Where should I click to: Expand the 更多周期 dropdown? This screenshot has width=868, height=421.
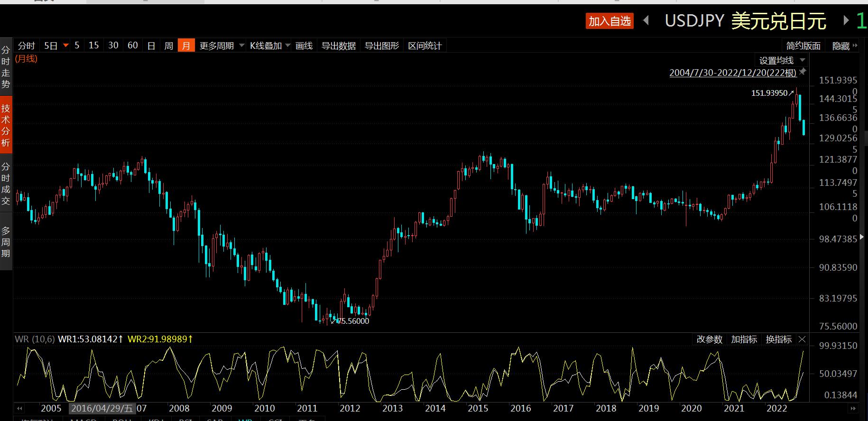click(x=241, y=46)
